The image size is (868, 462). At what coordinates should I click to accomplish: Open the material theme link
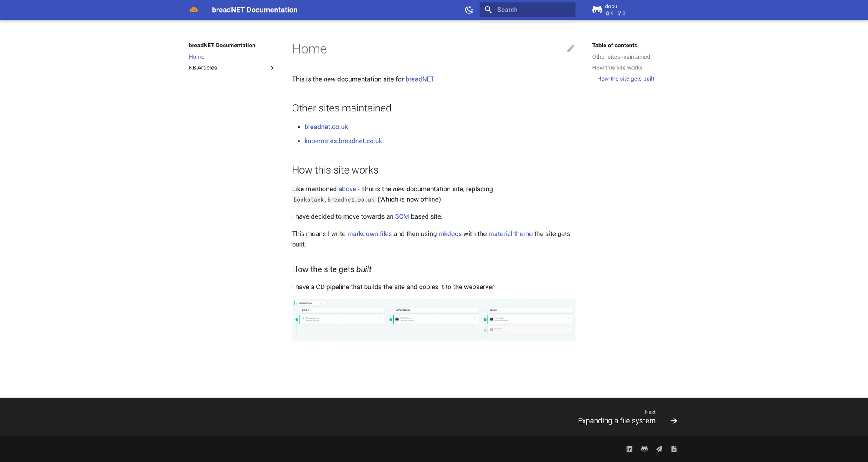(x=510, y=234)
